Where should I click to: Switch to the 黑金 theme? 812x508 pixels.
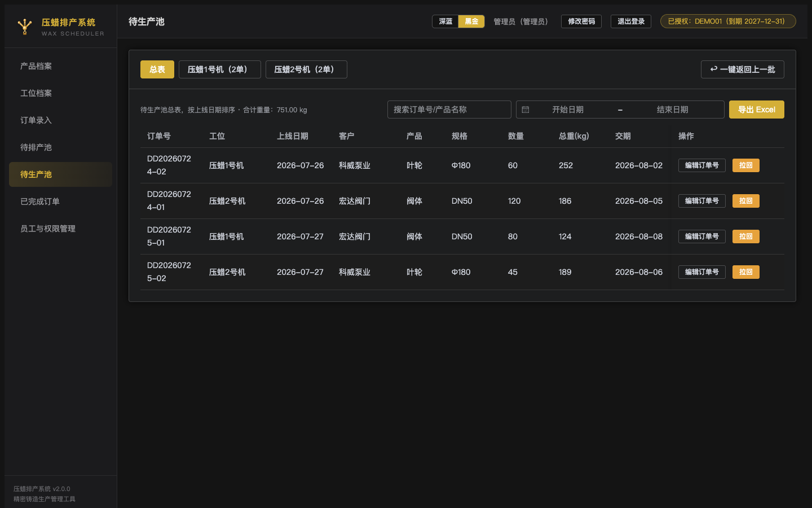[x=471, y=21]
